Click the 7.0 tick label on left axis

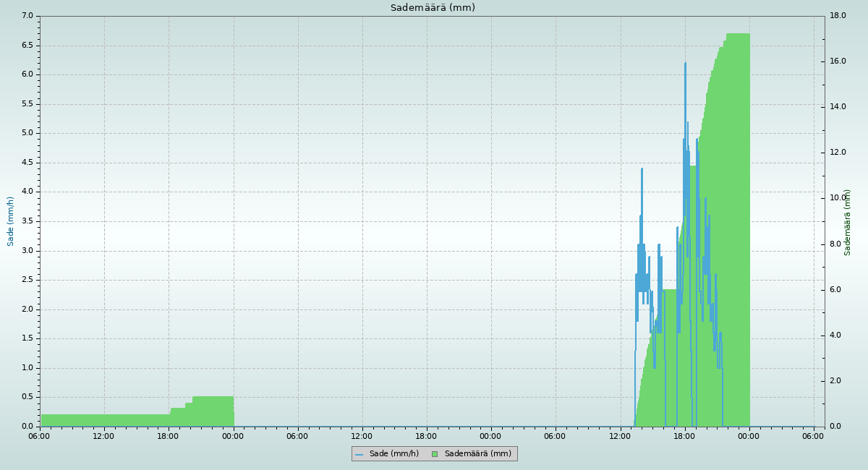coord(27,16)
